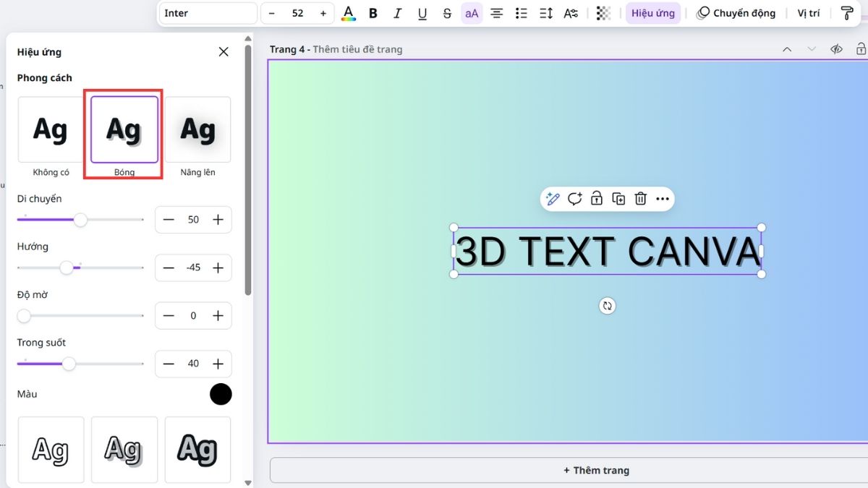
Task: Increase Độ mờ value
Action: 218,316
